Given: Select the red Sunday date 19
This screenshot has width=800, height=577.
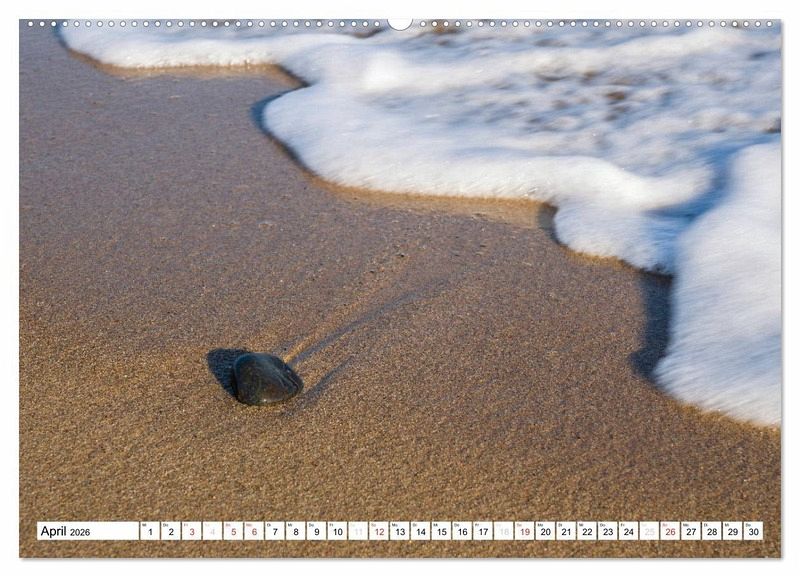Looking at the screenshot, I should [x=524, y=531].
